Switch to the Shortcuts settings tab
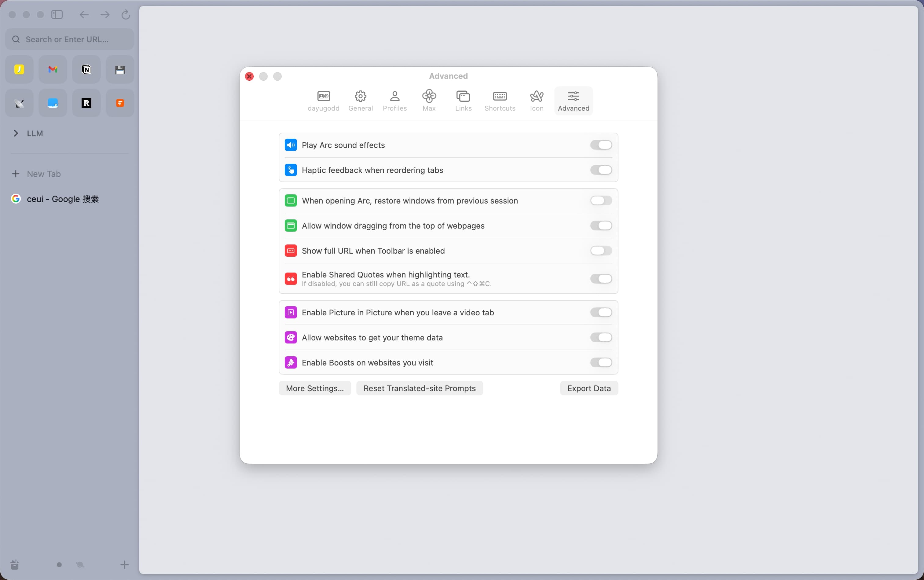 point(500,101)
